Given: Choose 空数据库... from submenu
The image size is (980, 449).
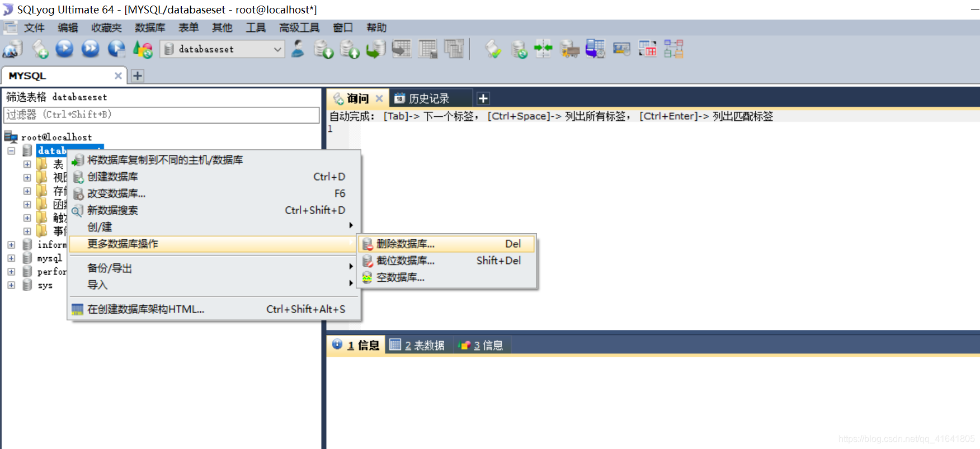Looking at the screenshot, I should (x=447, y=277).
